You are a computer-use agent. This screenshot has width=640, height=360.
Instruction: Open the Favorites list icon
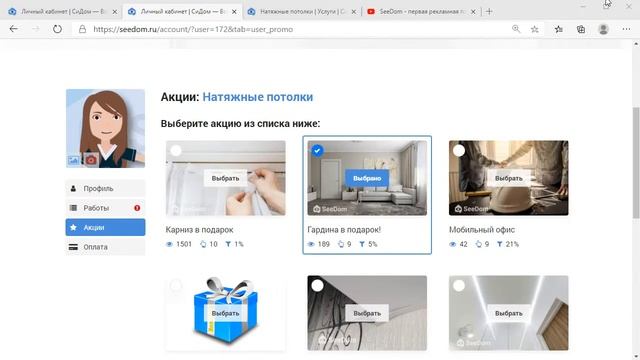click(x=559, y=29)
